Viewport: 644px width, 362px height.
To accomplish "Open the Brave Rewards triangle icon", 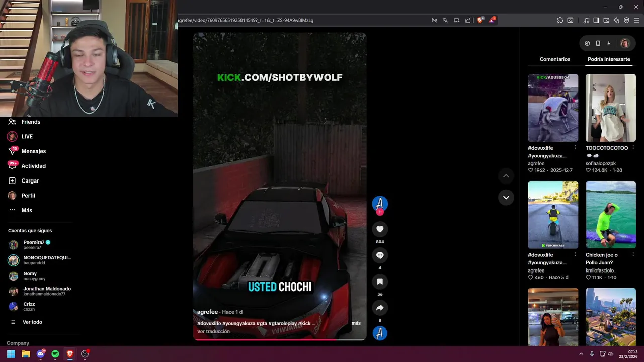I will tap(492, 20).
